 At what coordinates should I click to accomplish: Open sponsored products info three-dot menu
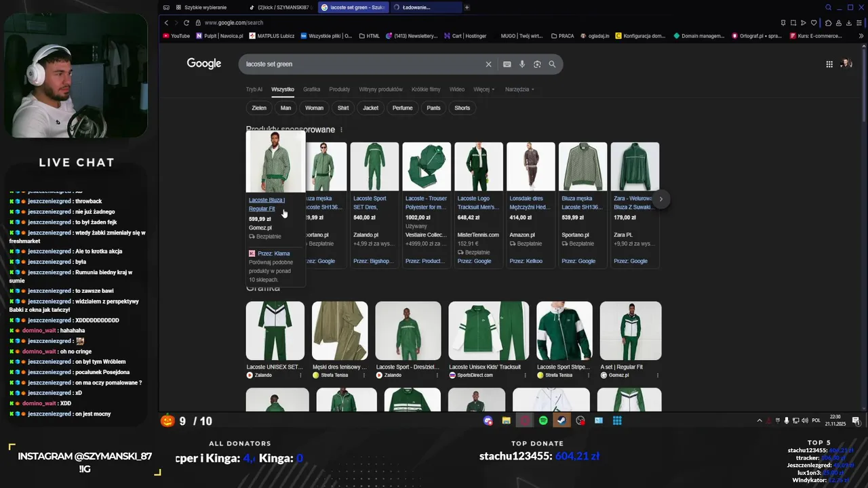pos(341,129)
